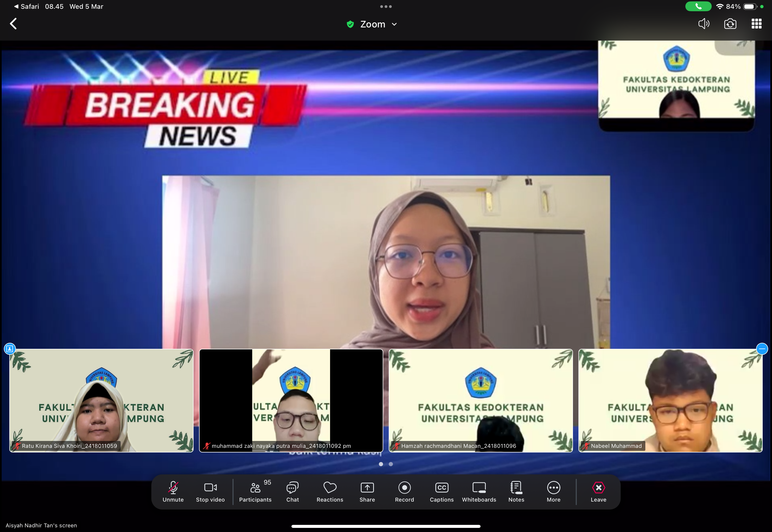Viewport: 772px width, 532px height.
Task: Select muhammad zaki nayaka video tile
Action: pos(291,400)
